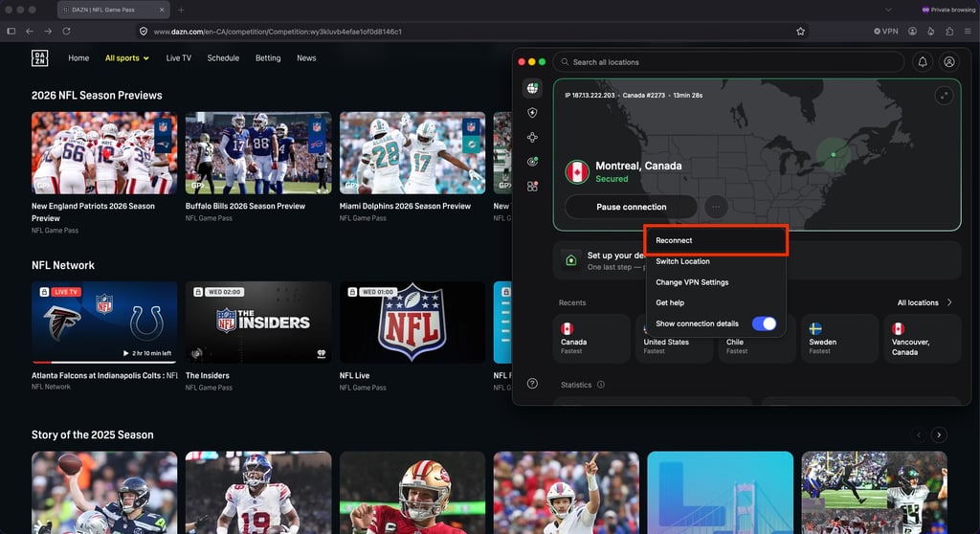Bookmark this page with the star
980x534 pixels.
point(801,32)
